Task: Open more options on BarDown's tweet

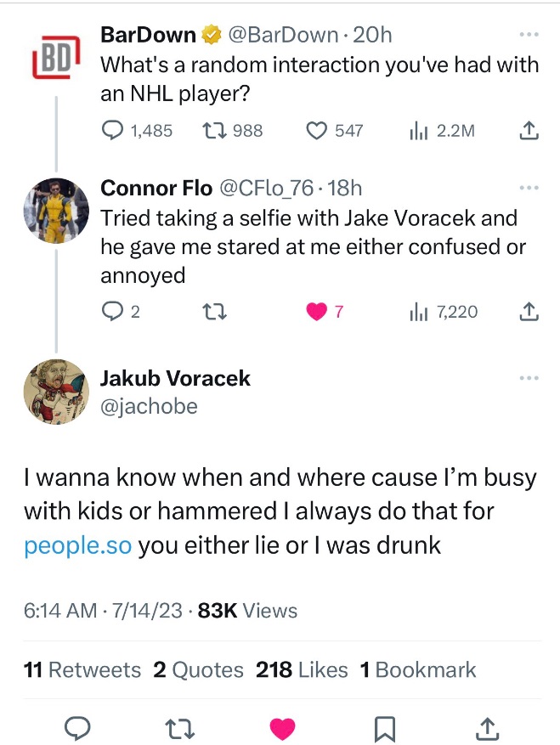Action: click(x=529, y=34)
